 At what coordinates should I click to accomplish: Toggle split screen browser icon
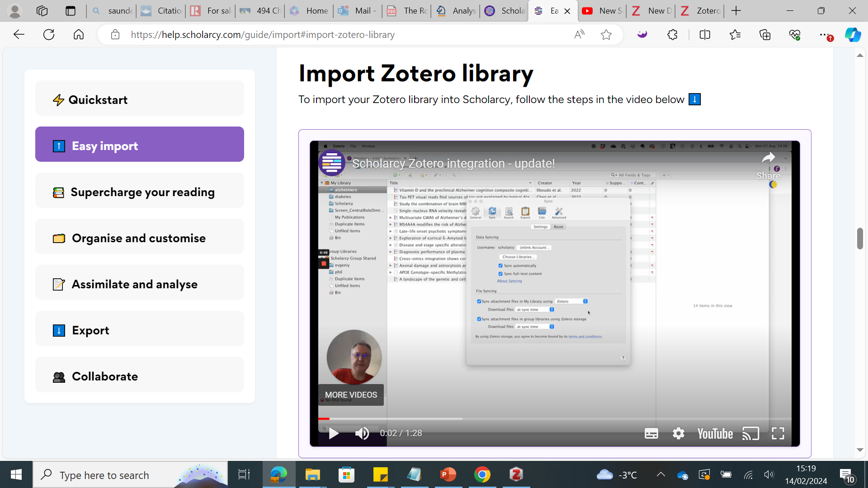(x=704, y=35)
